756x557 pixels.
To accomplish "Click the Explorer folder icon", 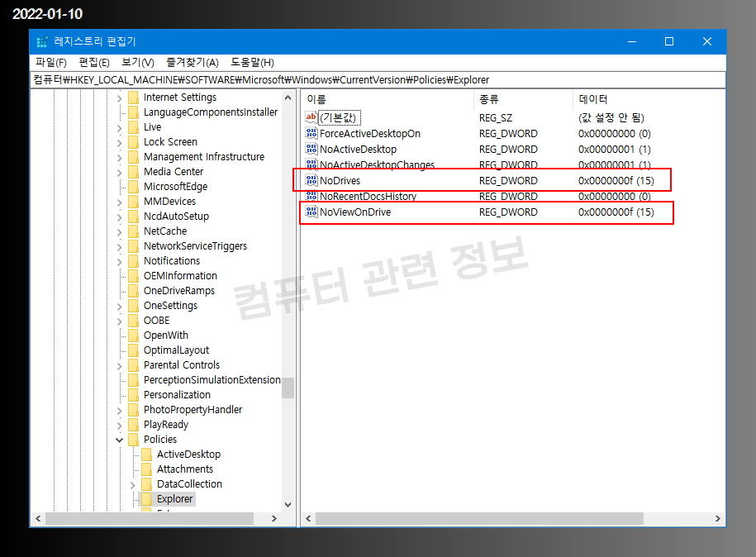I will click(x=147, y=499).
